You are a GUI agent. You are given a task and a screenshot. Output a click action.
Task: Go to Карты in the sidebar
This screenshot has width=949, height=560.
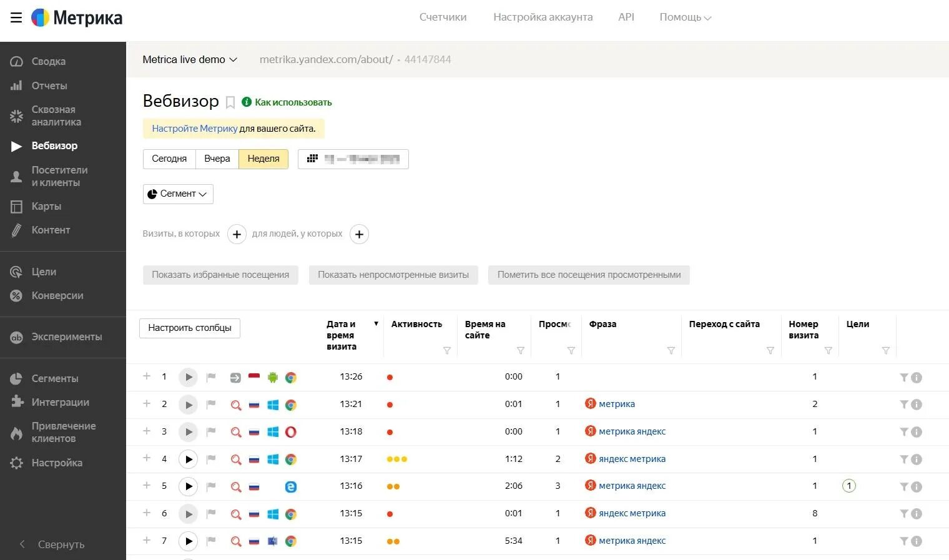(x=46, y=207)
